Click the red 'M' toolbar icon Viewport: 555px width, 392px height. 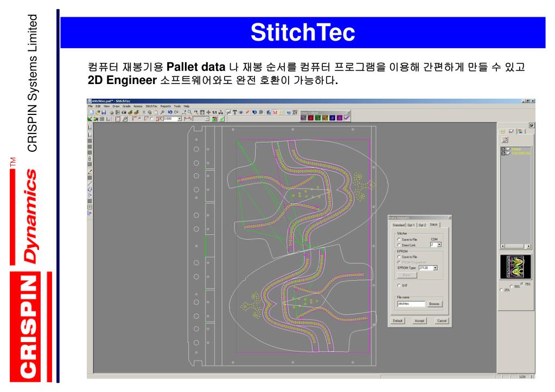click(275, 112)
